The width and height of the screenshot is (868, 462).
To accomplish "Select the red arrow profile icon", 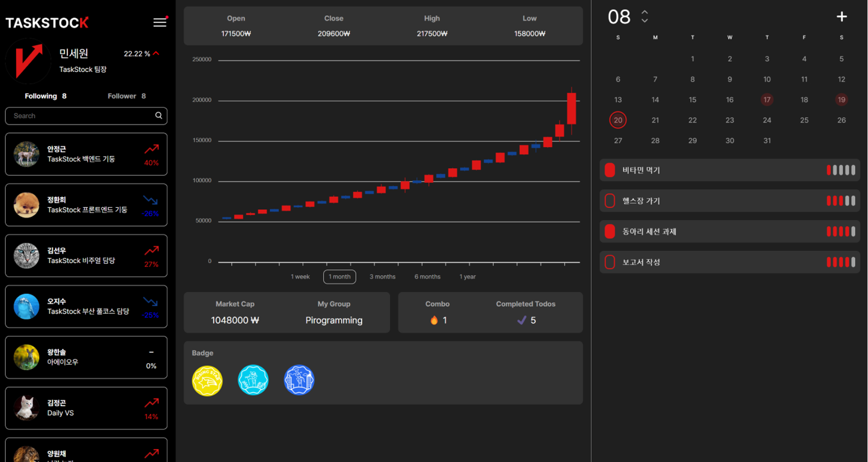I will tap(28, 61).
